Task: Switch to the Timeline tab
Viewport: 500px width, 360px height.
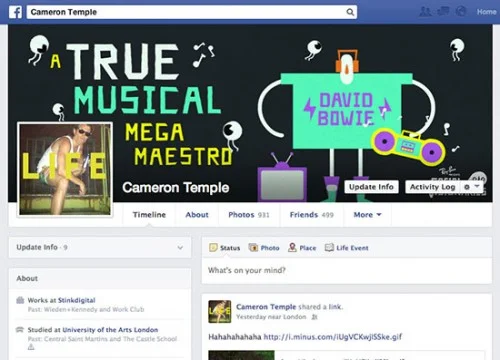Action: pyautogui.click(x=149, y=215)
